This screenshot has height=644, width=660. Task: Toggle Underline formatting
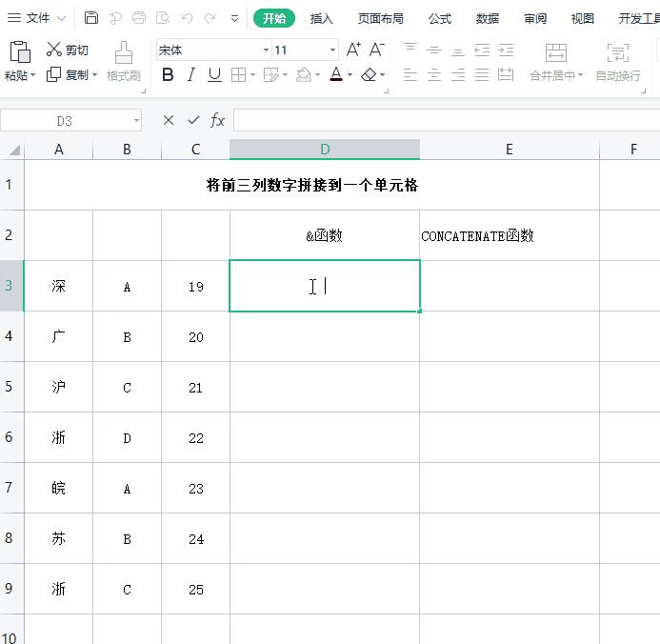pyautogui.click(x=214, y=75)
